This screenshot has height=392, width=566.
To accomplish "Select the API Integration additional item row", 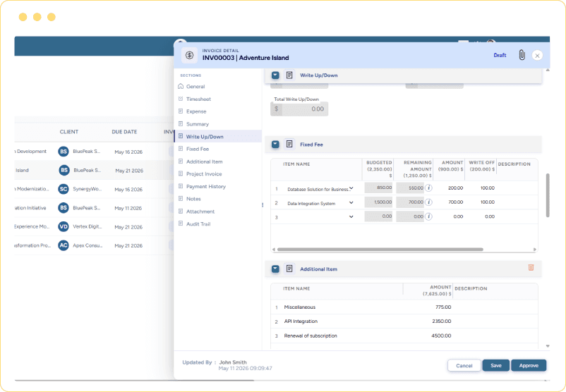I will coord(404,321).
